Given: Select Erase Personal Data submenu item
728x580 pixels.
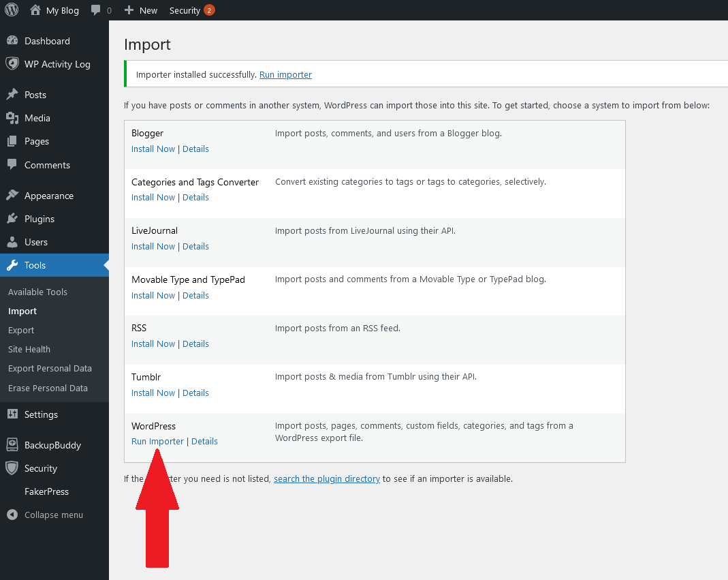Looking at the screenshot, I should 48,388.
